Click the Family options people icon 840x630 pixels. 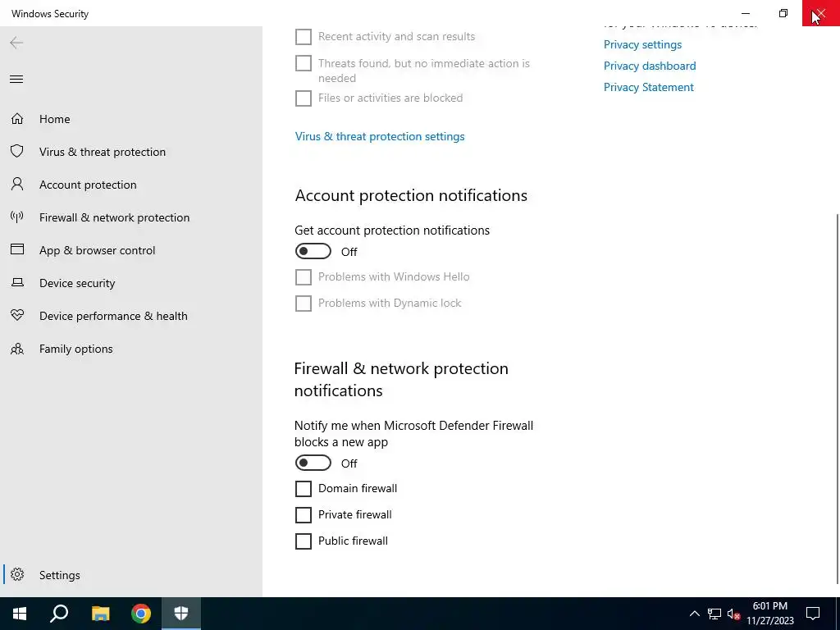pyautogui.click(x=17, y=349)
